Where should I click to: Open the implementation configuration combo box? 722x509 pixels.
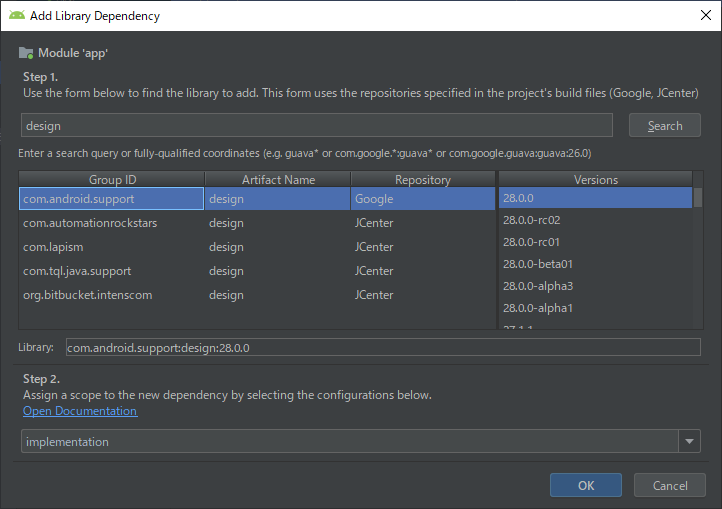[x=348, y=441]
